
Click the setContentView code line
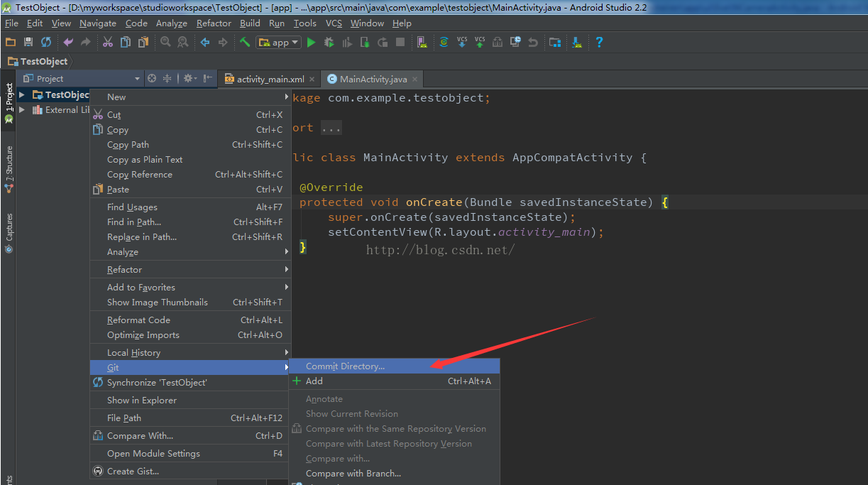click(x=466, y=232)
